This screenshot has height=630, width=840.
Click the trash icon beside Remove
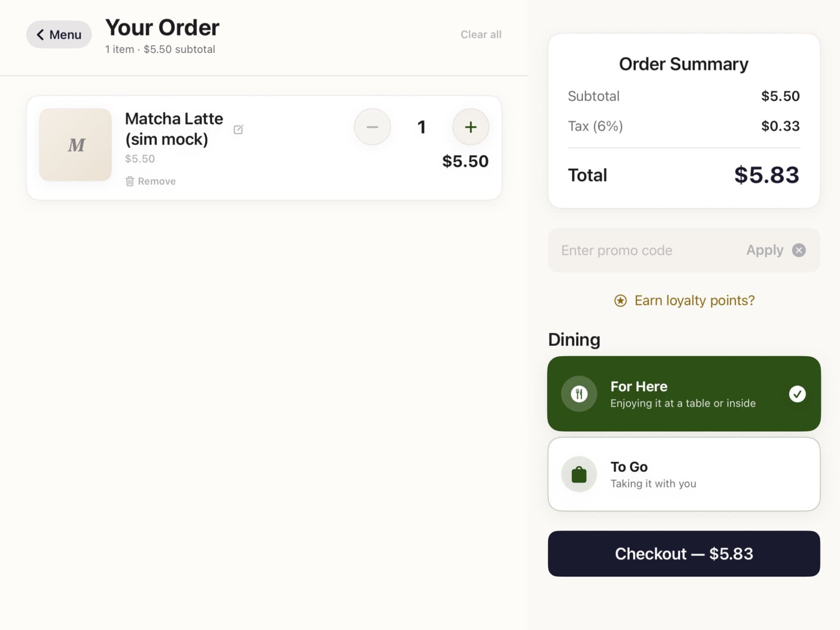pos(130,182)
